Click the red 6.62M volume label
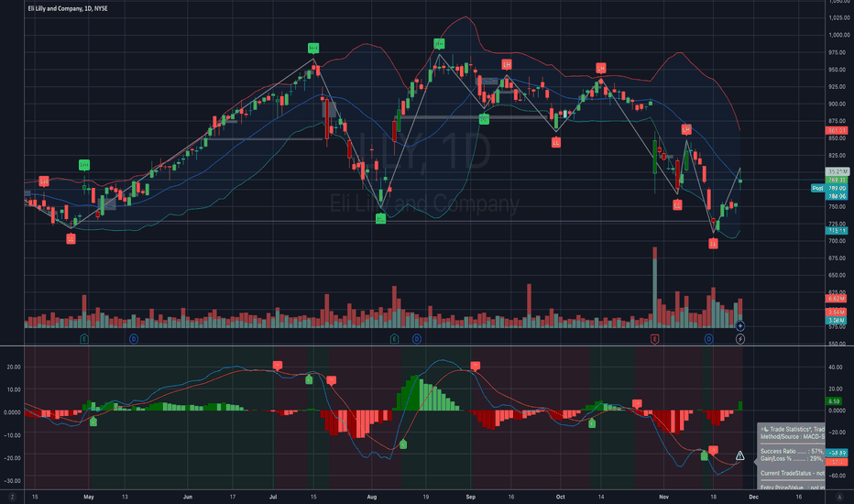854x504 pixels. click(837, 299)
